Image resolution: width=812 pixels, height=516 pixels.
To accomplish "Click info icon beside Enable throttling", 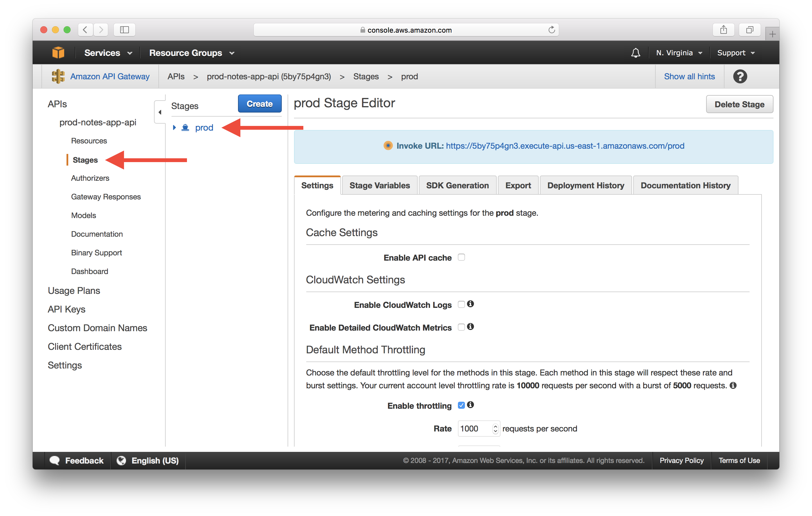I will point(470,405).
